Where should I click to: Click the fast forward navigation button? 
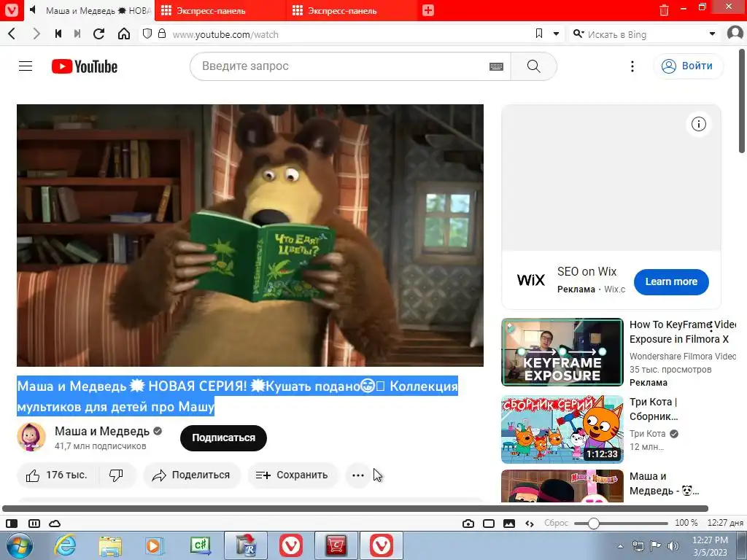click(77, 34)
